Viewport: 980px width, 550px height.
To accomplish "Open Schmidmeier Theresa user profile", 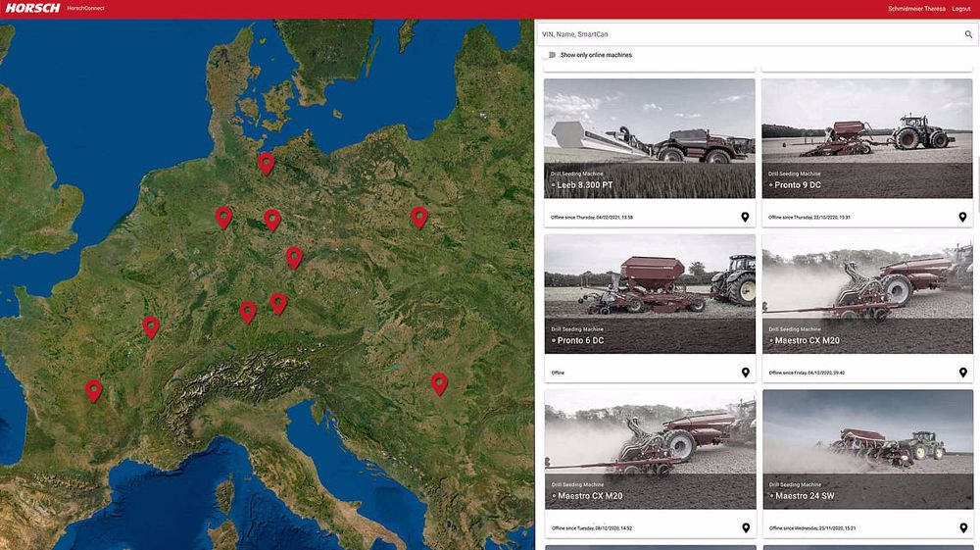I will pos(916,9).
